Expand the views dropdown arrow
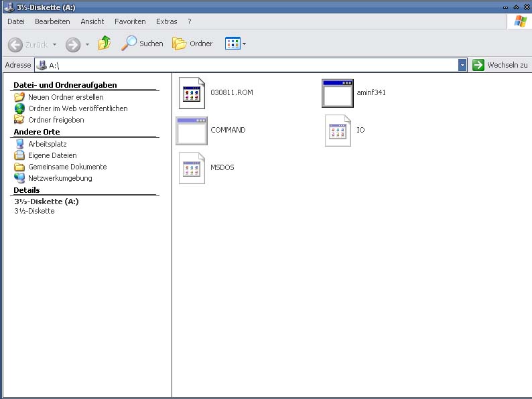This screenshot has height=399, width=532. pyautogui.click(x=244, y=44)
